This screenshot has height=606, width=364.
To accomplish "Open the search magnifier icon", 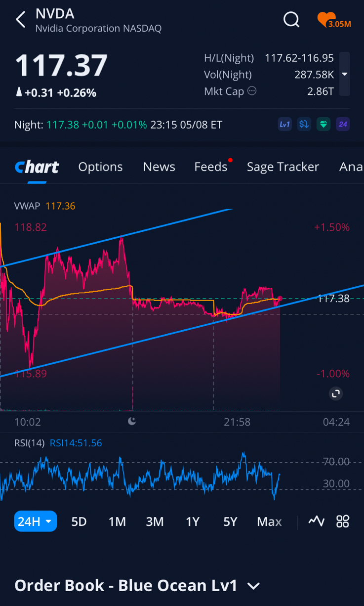I will point(291,20).
